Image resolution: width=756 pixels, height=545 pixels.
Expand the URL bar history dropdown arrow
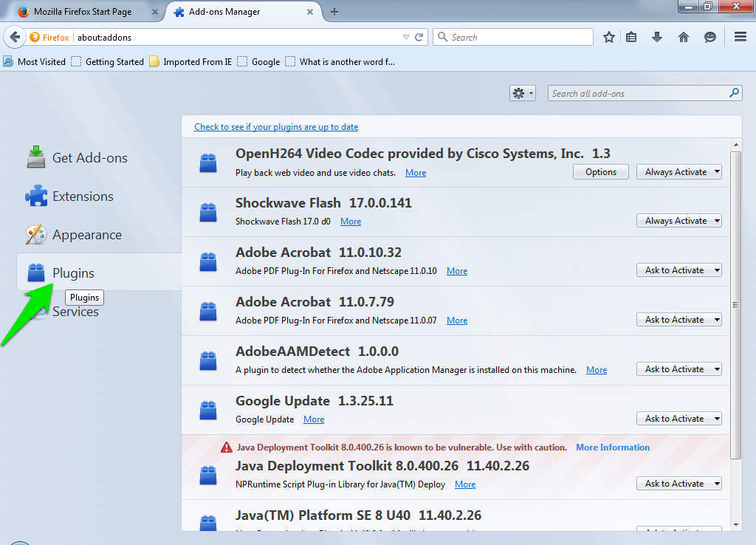point(406,37)
